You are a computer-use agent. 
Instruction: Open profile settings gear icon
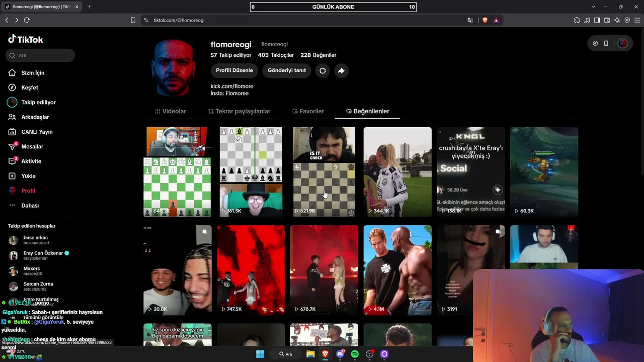(x=323, y=71)
